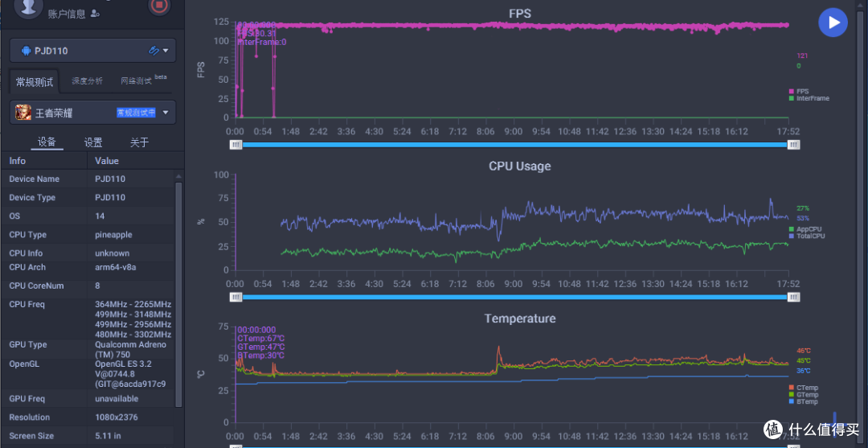This screenshot has width=868, height=448.
Task: Click the CPU Usage chart right range handle
Action: click(794, 298)
